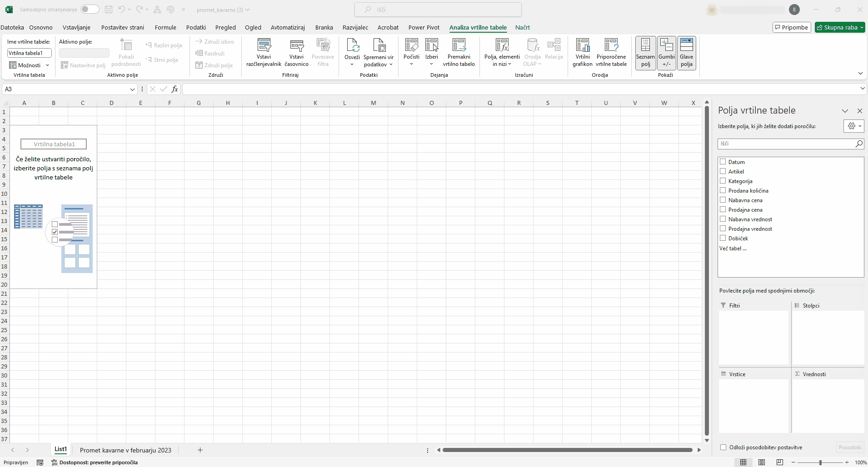Switch to the Vstavljanje ribbon tab
The image size is (868, 467).
pyautogui.click(x=76, y=27)
